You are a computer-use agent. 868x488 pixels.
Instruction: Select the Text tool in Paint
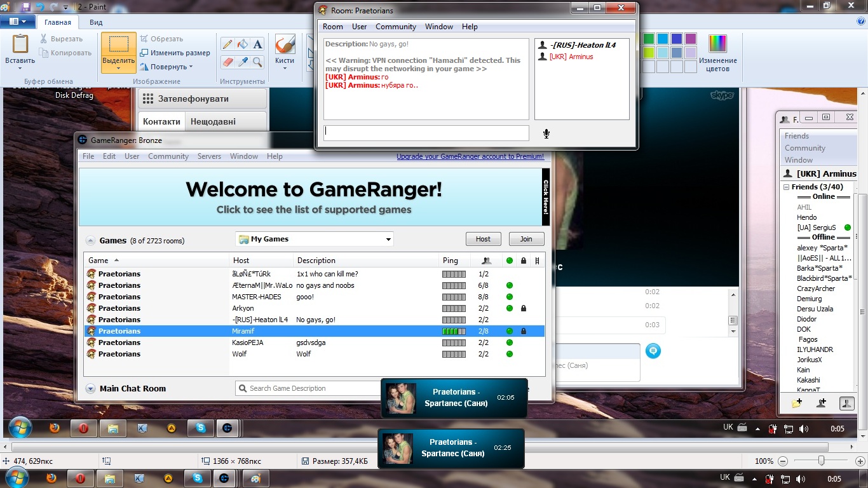click(257, 44)
